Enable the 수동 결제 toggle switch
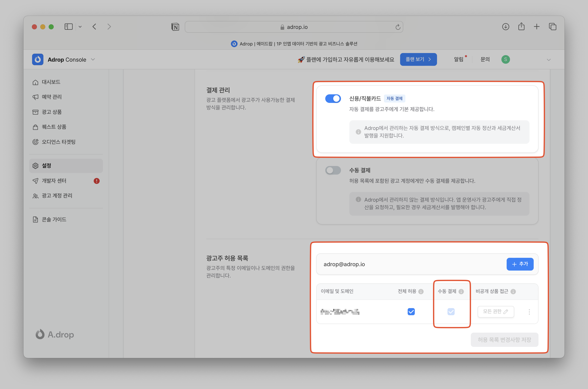This screenshot has height=389, width=588. (x=333, y=170)
